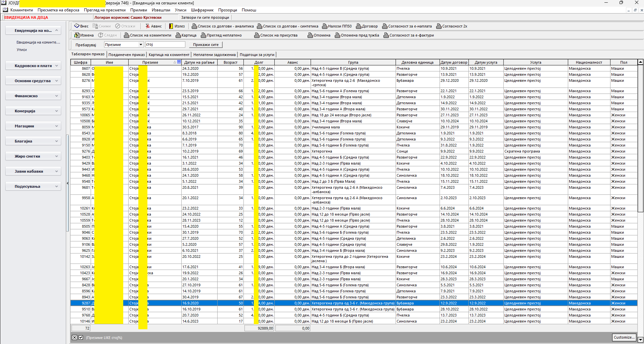Expand the Комерција section

33,111
